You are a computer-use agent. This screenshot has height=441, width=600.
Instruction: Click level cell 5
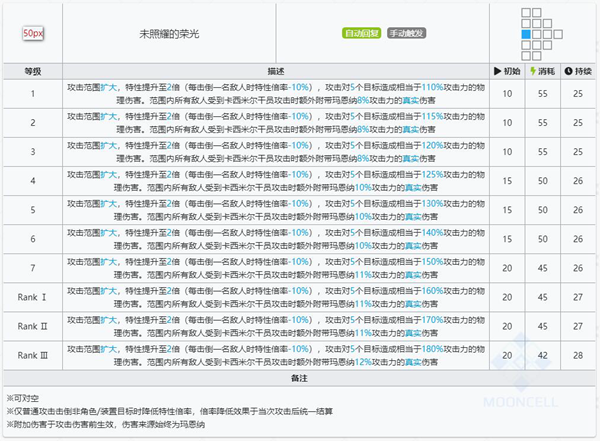click(x=33, y=210)
